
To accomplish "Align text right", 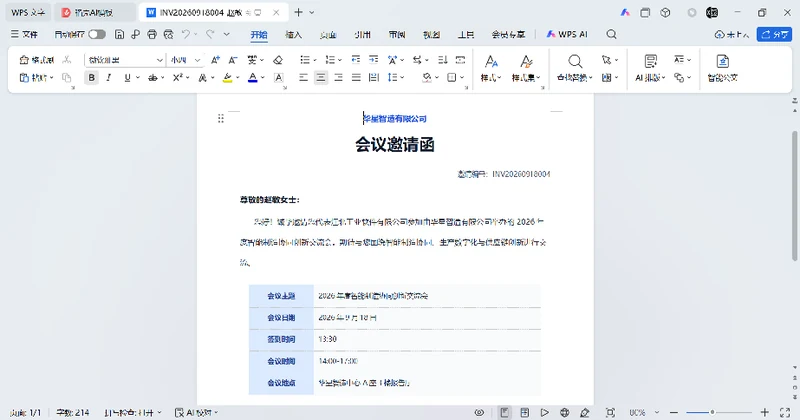I will pyautogui.click(x=338, y=78).
